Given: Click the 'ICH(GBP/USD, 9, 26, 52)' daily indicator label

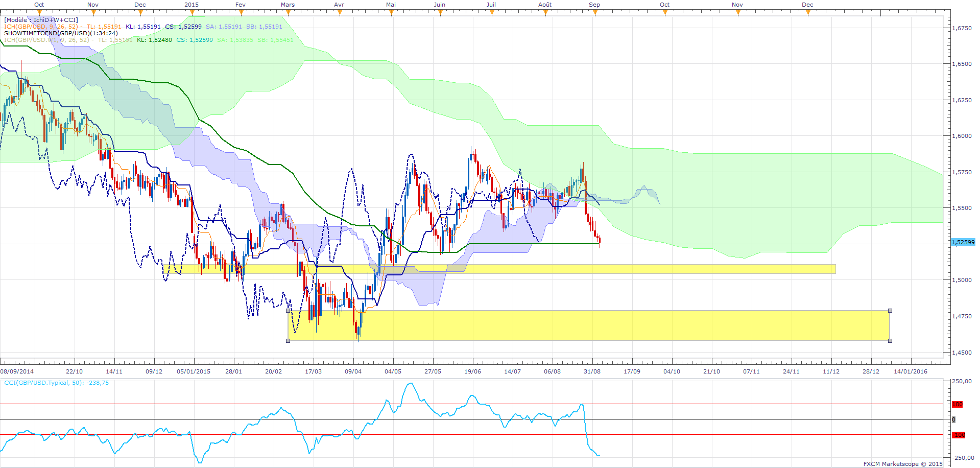Looking at the screenshot, I should pyautogui.click(x=41, y=27).
